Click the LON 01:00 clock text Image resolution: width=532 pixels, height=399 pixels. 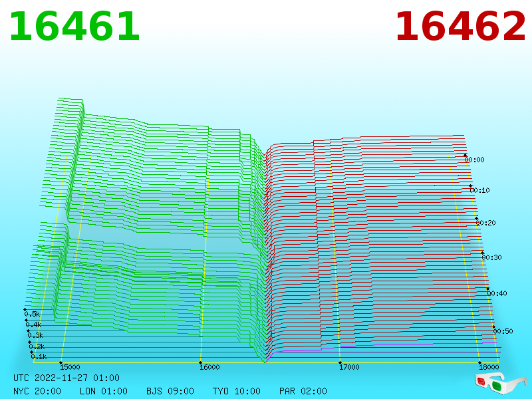point(104,391)
